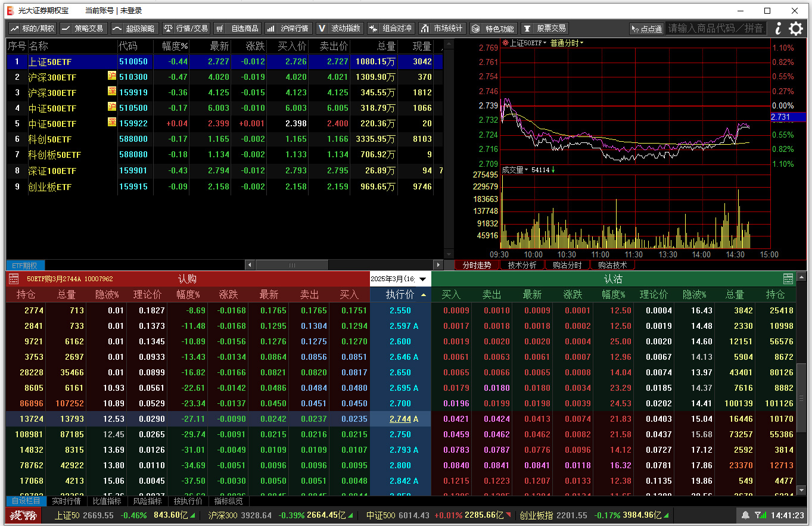The width and height of the screenshot is (812, 526).
Task: Switch to 购沽分时 chart tab
Action: pos(567,265)
